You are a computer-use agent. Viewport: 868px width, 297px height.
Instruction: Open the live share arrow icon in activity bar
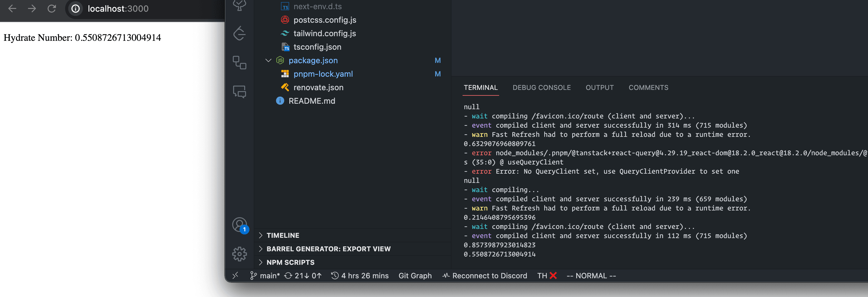(240, 33)
